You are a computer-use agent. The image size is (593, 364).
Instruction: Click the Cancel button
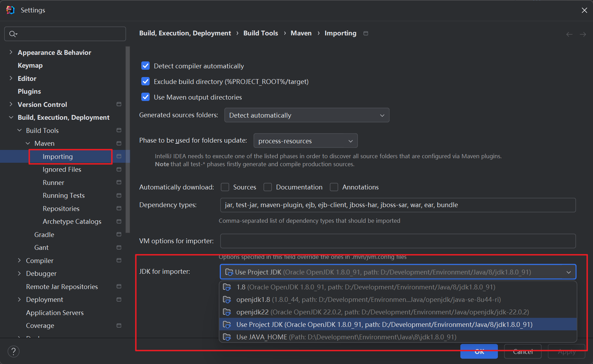(523, 351)
